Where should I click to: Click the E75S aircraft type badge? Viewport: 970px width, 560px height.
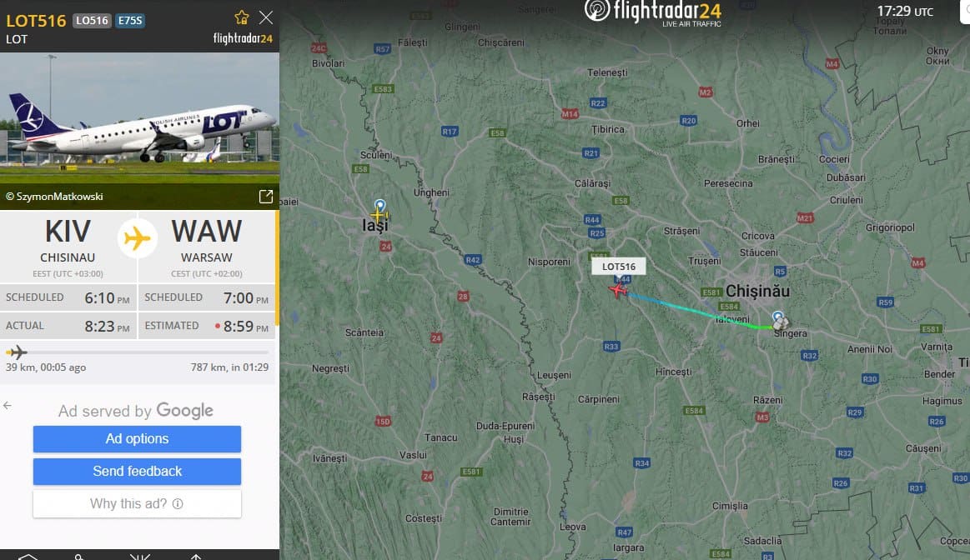coord(131,20)
